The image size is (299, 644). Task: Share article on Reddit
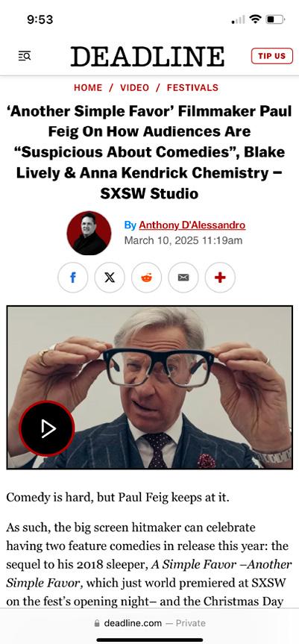(146, 278)
